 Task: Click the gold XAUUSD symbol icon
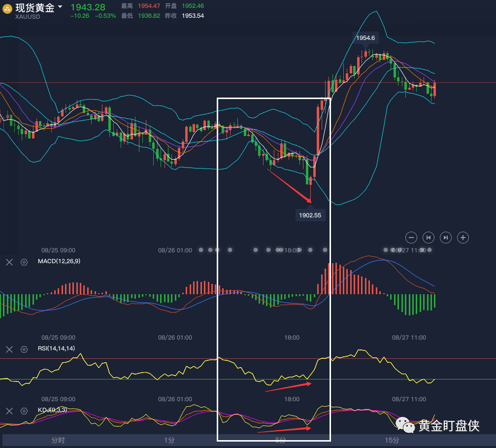tap(7, 9)
